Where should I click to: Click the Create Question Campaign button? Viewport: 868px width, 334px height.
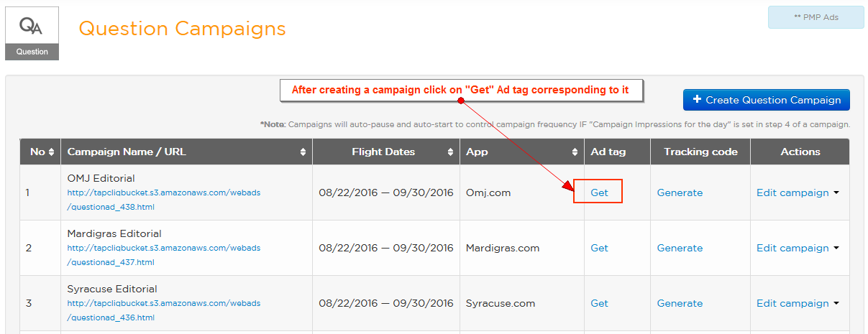[x=767, y=100]
